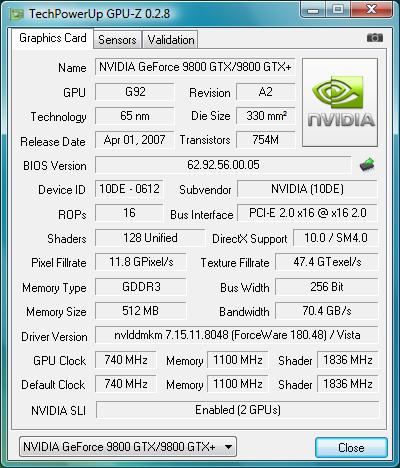Click the 'DirectX Support' label
400x468 pixels.
coord(250,239)
